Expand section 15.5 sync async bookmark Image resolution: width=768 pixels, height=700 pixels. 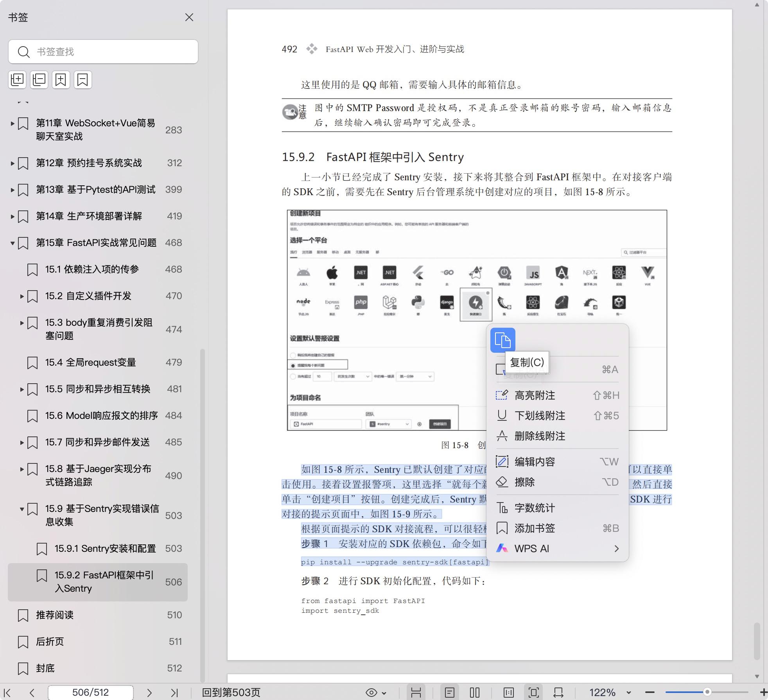coord(22,389)
